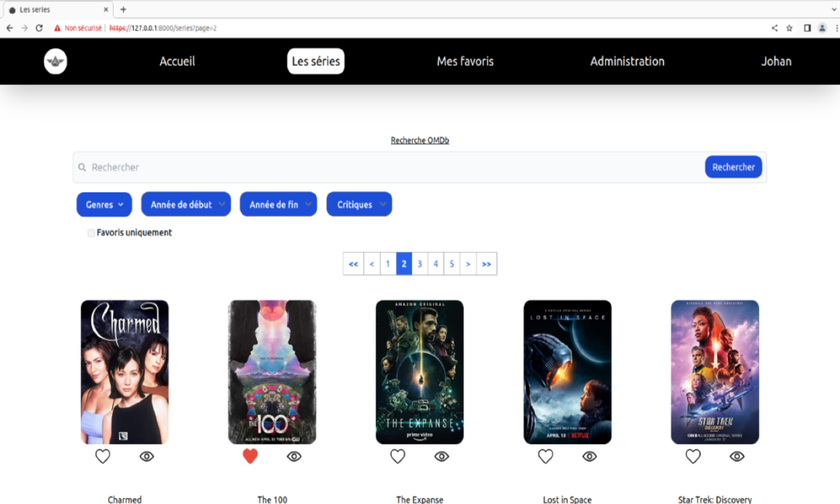
Task: Go to page 3 in pagination
Action: tap(420, 264)
